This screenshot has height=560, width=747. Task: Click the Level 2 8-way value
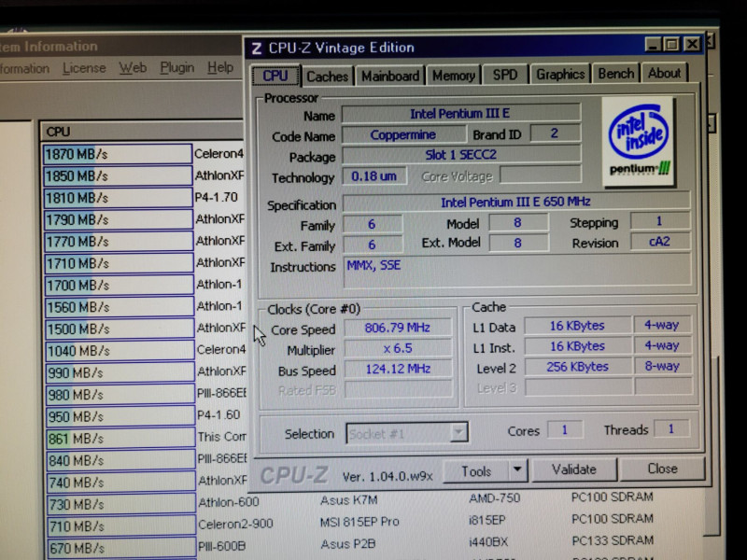[x=662, y=366]
